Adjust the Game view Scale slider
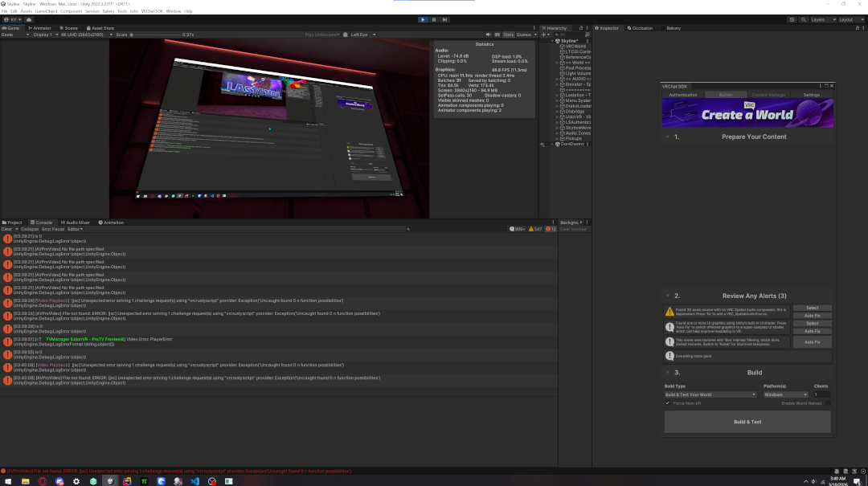This screenshot has height=486, width=868. click(155, 35)
